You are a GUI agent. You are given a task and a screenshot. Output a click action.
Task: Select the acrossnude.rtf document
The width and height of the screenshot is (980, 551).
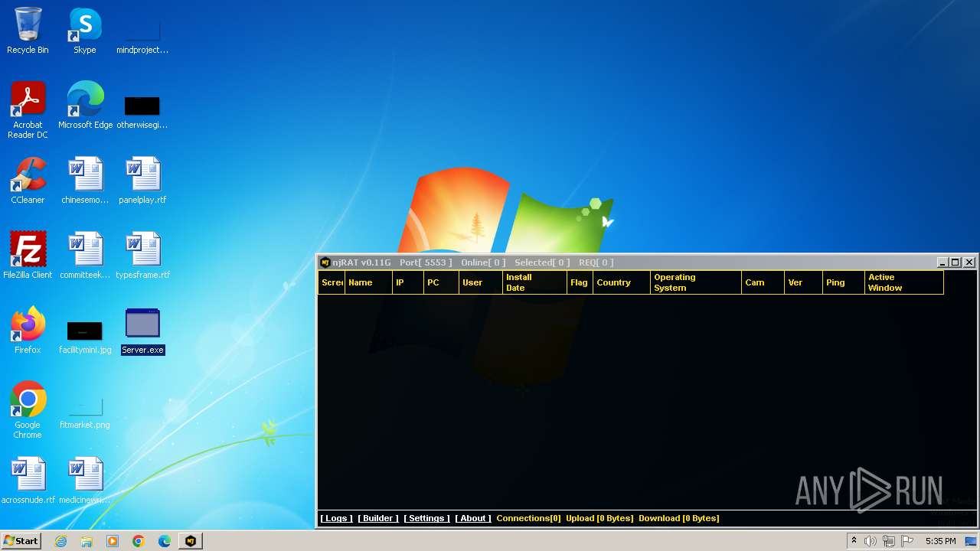(x=28, y=481)
